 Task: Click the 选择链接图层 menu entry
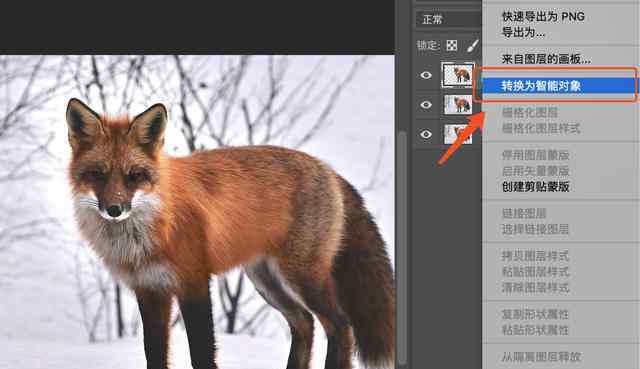tap(536, 229)
